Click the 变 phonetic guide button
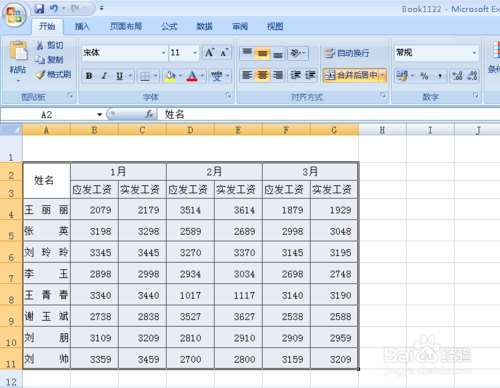 tap(216, 76)
